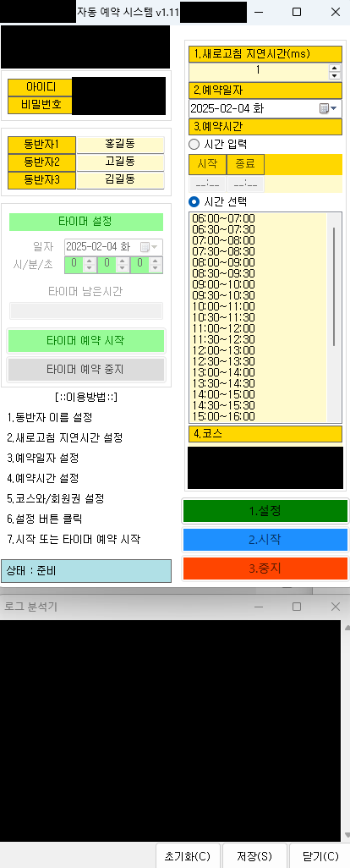Click the 타이머 예약 중지 button
The width and height of the screenshot is (350, 868).
pos(86,370)
